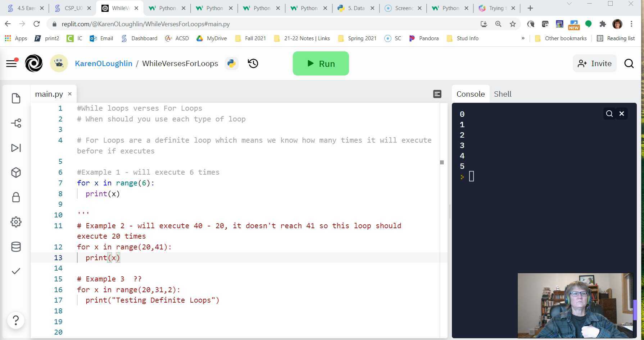
Task: Open the Other bookmarks folder
Action: 561,38
